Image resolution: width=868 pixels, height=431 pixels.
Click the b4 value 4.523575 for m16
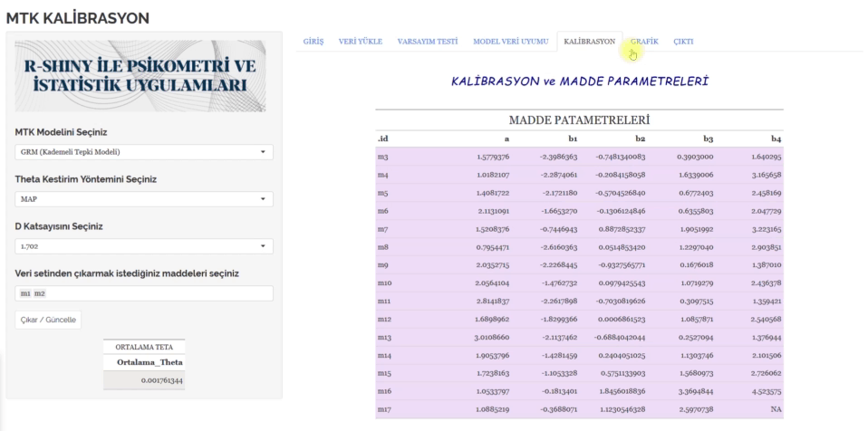(767, 391)
